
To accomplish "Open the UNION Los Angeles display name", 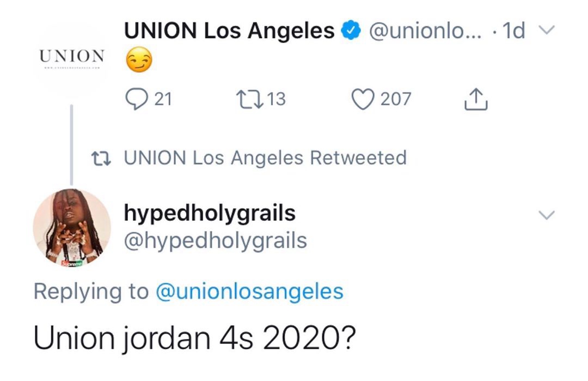I will click(229, 32).
